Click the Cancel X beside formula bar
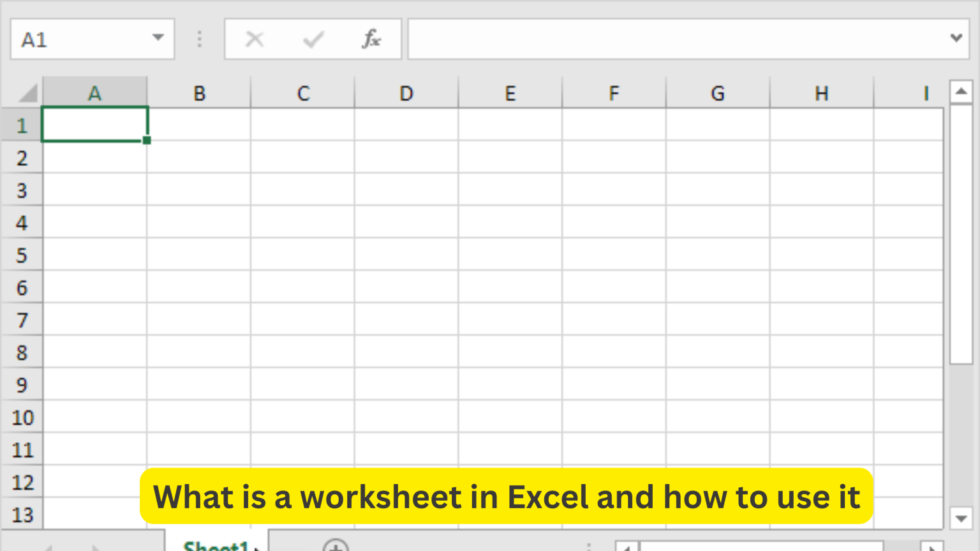 pyautogui.click(x=255, y=39)
